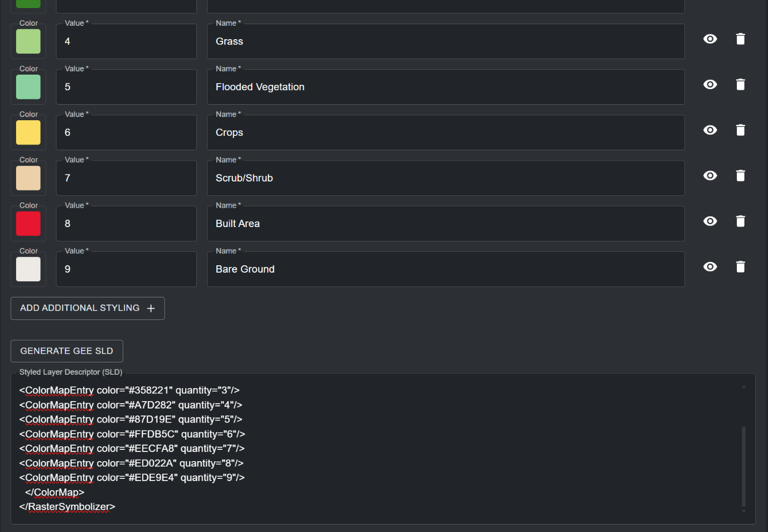Delete the Scrub/Shrub class row
Screen dimensions: 768x532
tap(741, 176)
